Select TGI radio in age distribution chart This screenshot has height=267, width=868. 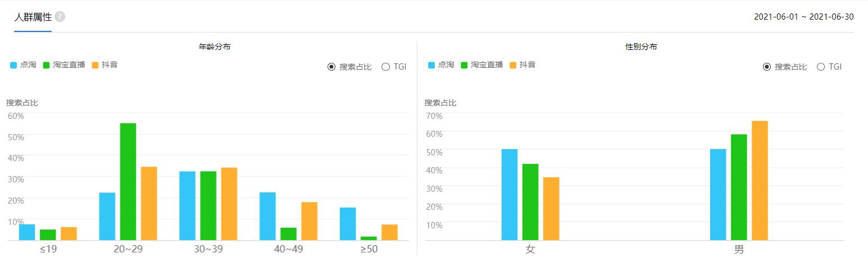(x=385, y=67)
